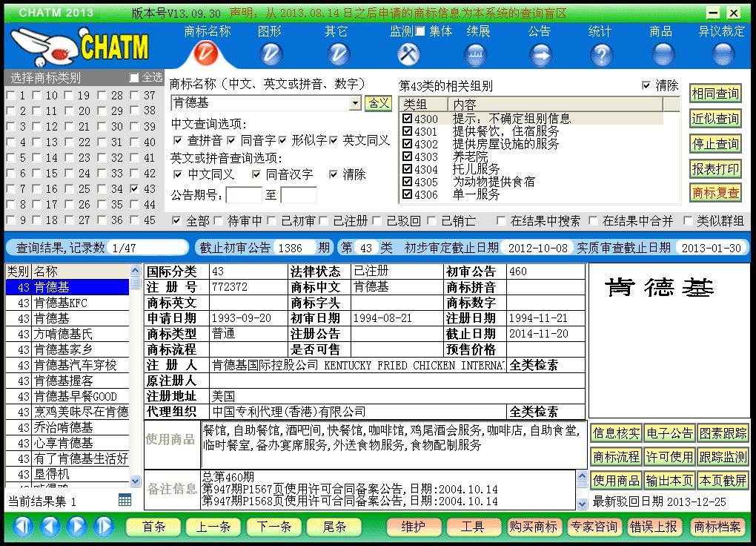Open the 图形 graphic search icon
Screen dimensions: 756x546
point(270,54)
